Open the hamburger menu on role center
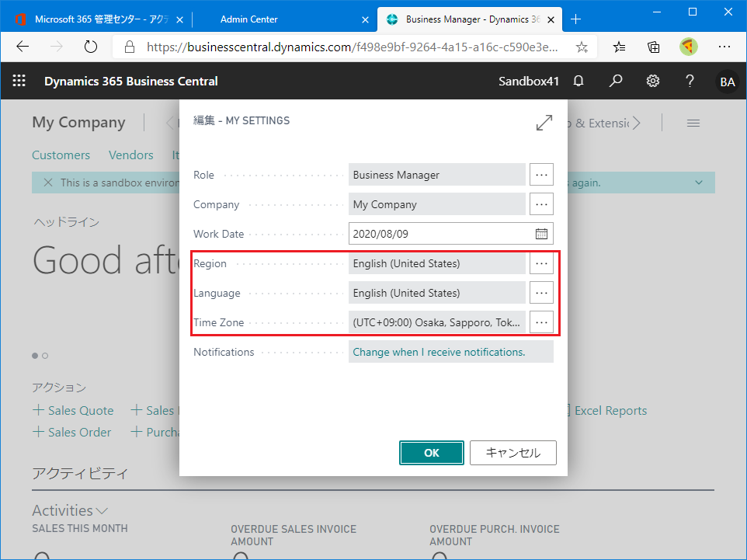Screen dimensions: 747x560 (693, 123)
